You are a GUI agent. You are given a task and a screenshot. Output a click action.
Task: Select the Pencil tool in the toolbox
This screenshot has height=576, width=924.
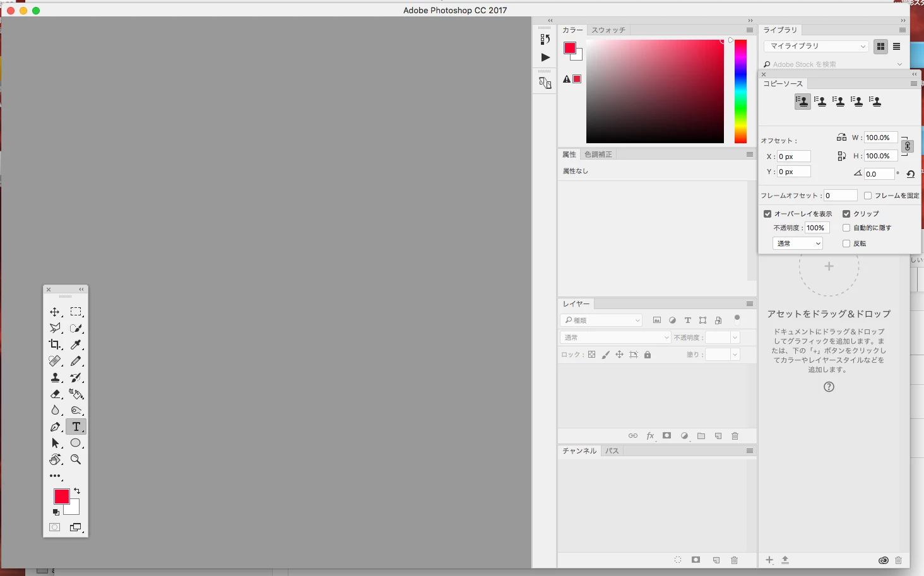[76, 361]
